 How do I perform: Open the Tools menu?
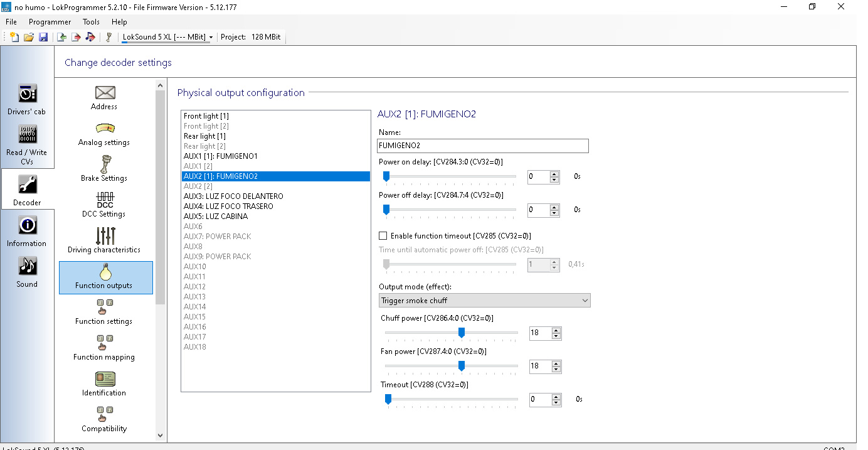[x=92, y=22]
